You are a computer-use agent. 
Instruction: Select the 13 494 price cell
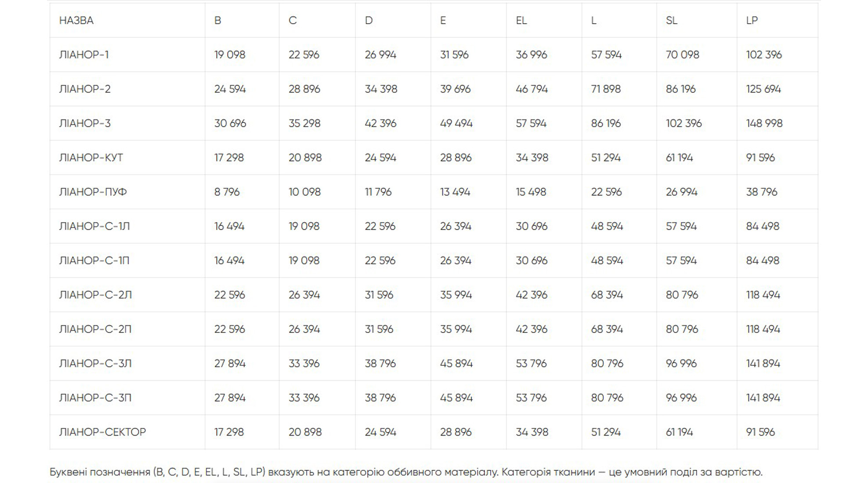coord(455,192)
